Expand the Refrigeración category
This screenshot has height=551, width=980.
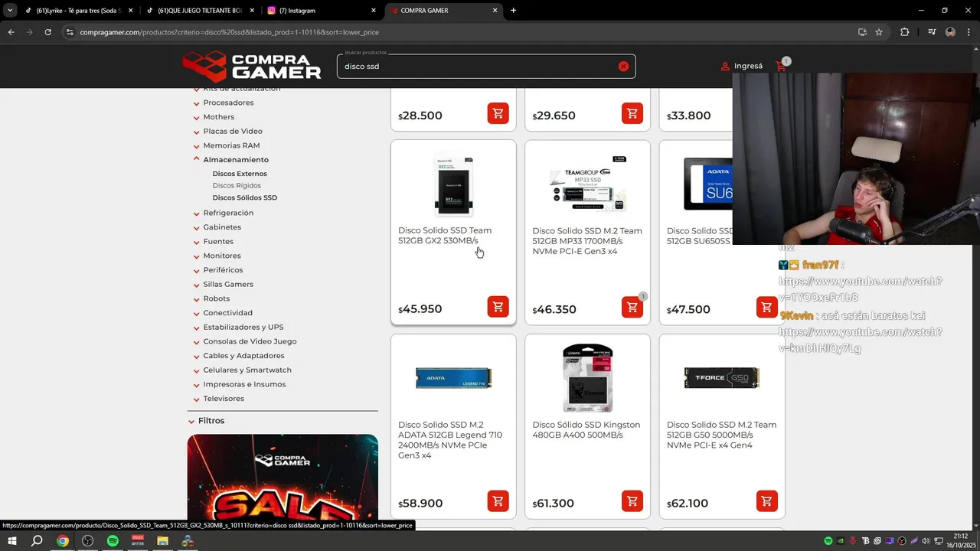coord(228,213)
